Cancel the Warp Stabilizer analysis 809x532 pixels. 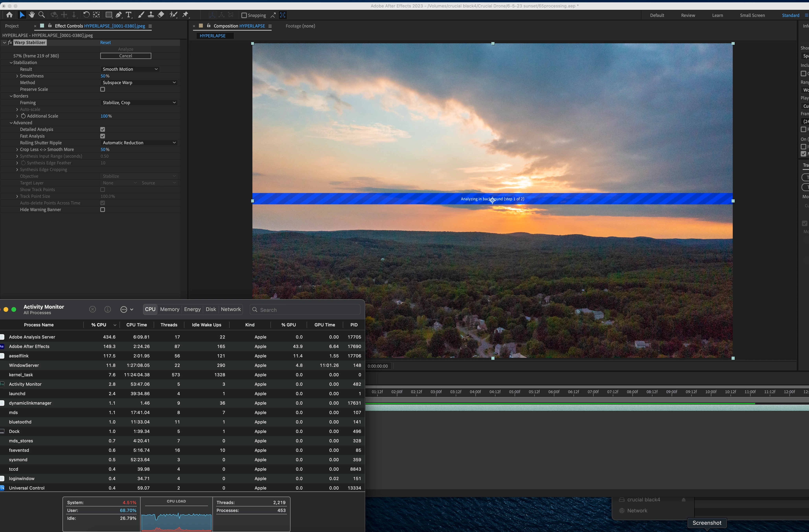125,56
